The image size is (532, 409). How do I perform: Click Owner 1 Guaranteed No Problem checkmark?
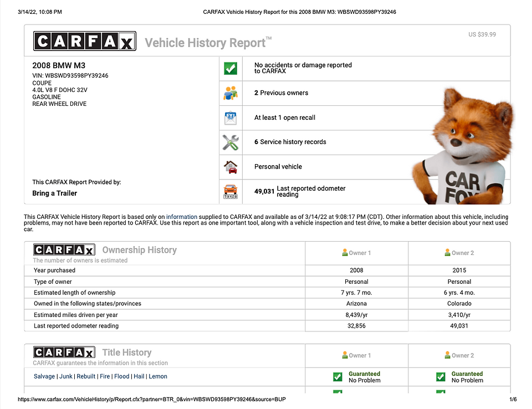pyautogui.click(x=337, y=377)
